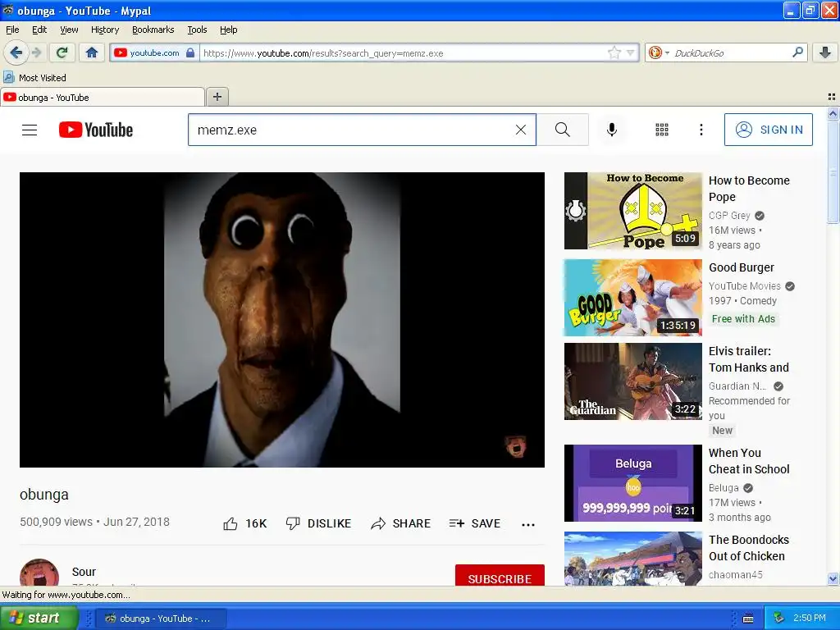The height and width of the screenshot is (630, 840).
Task: Open the Good Burger movie thumbnail
Action: [x=632, y=298]
